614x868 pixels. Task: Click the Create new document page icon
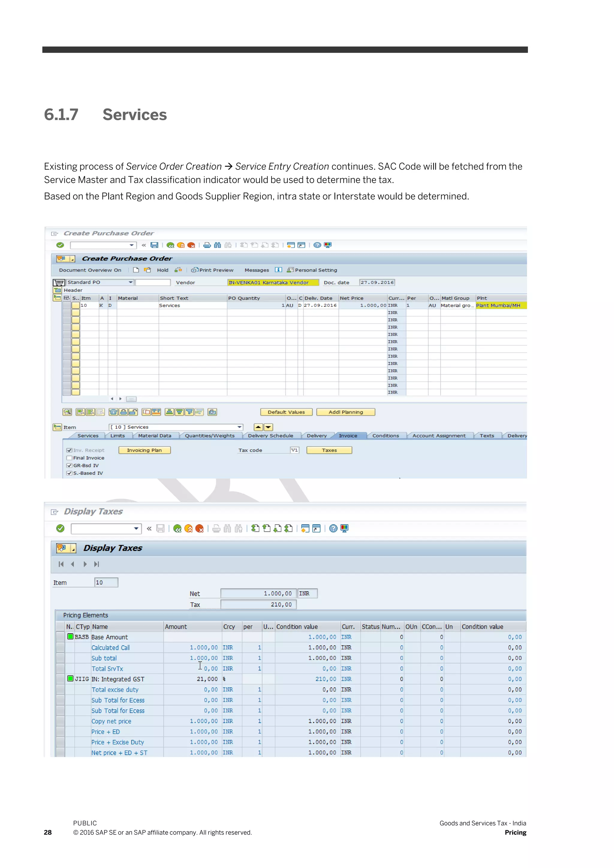(x=136, y=270)
